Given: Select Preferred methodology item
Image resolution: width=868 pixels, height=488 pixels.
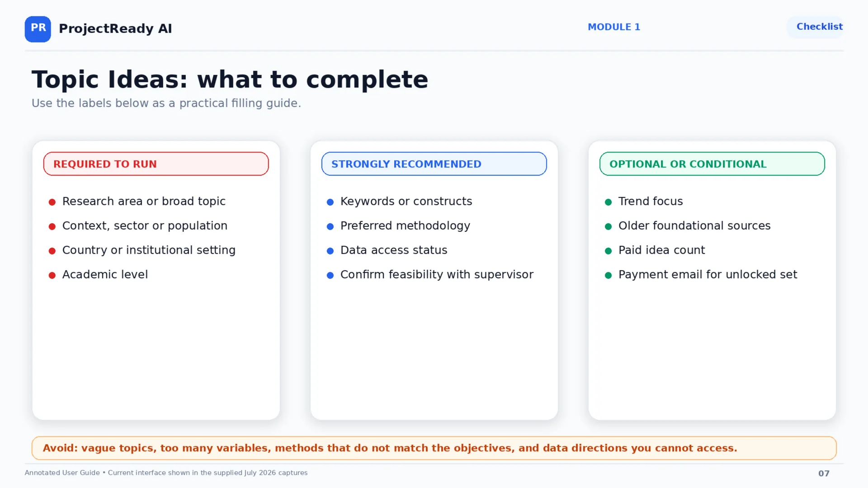Looking at the screenshot, I should (x=405, y=226).
